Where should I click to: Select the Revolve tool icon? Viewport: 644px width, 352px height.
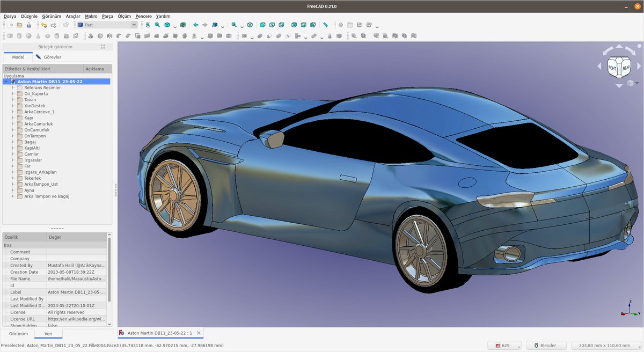coord(100,36)
